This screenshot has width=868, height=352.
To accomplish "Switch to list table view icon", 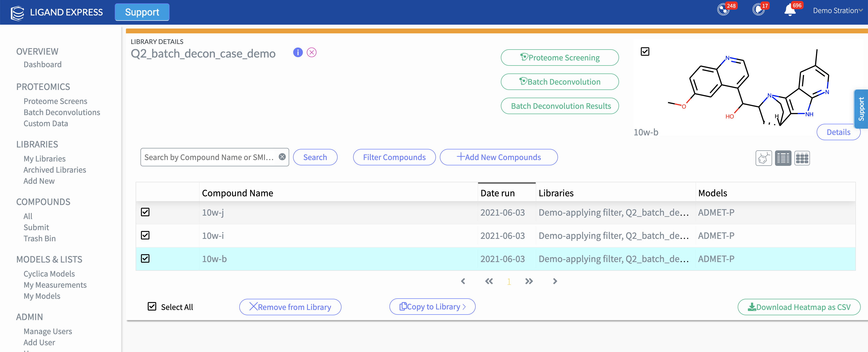I will (x=783, y=158).
